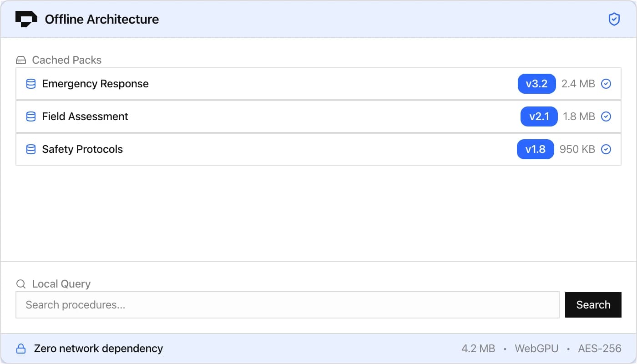637x364 pixels.
Task: Click the Emergency Response database icon
Action: [x=31, y=84]
